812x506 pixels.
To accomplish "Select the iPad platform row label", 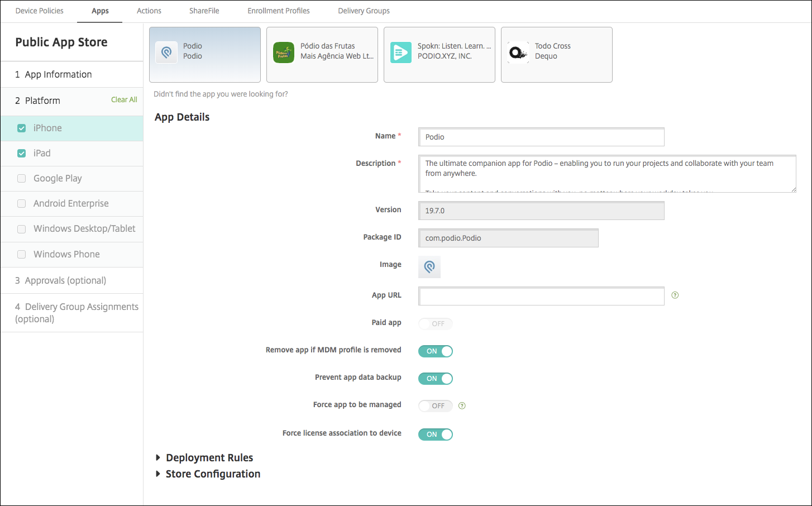I will point(42,154).
